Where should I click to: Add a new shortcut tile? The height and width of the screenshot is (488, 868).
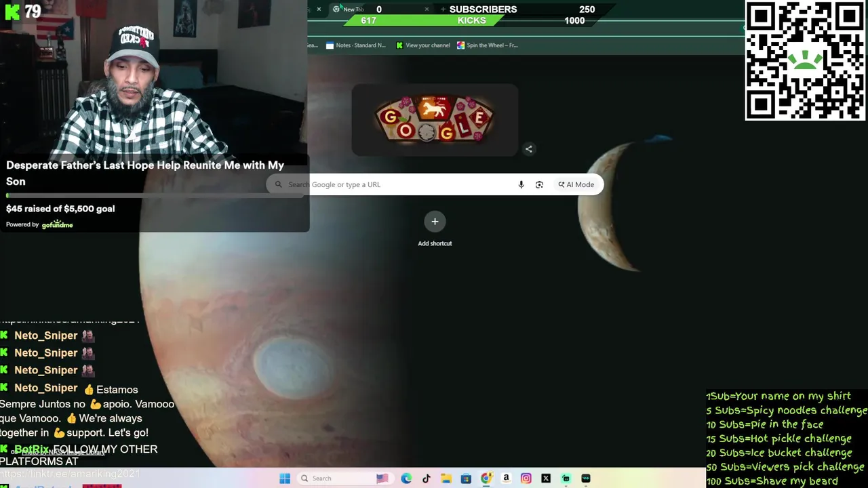pos(435,229)
